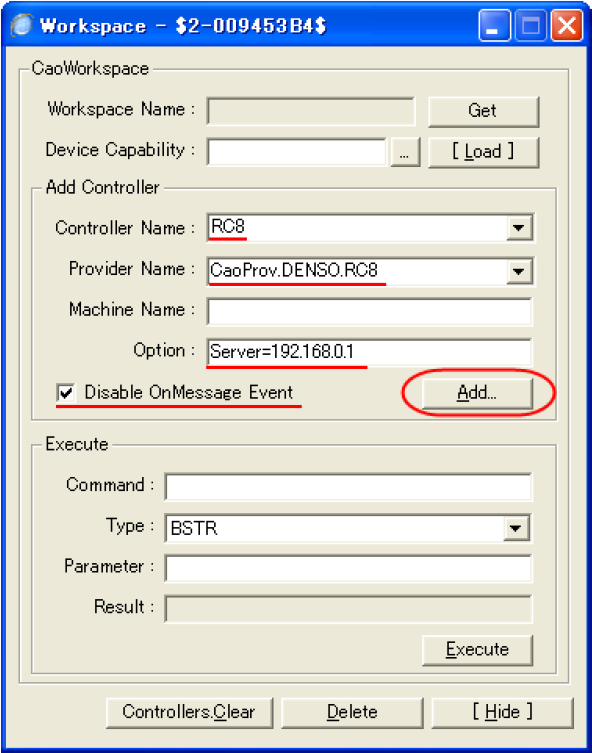Image resolution: width=592 pixels, height=753 pixels.
Task: Open the Type BSTR dropdown
Action: [x=516, y=528]
